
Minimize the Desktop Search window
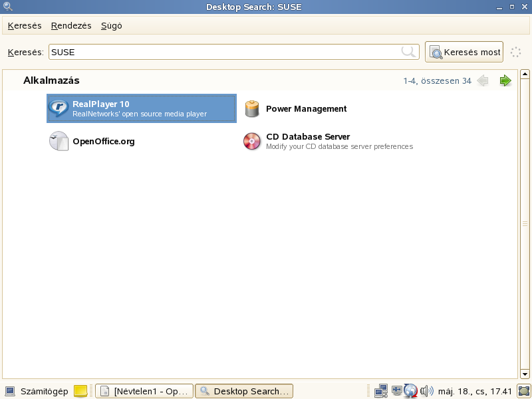[x=499, y=7]
